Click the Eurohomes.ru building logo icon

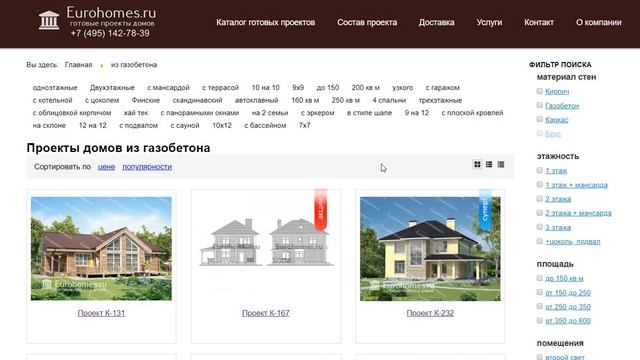[49, 20]
